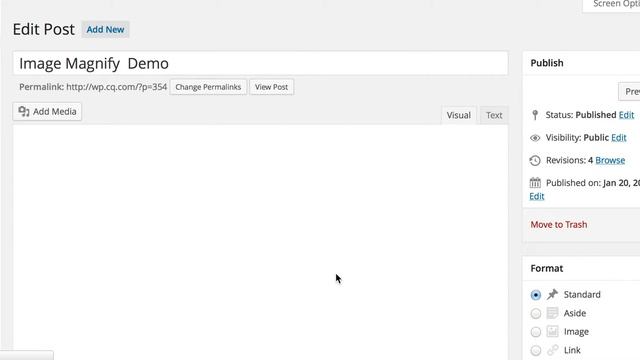The image size is (640, 360).
Task: Click the Add Media icon
Action: (24, 111)
